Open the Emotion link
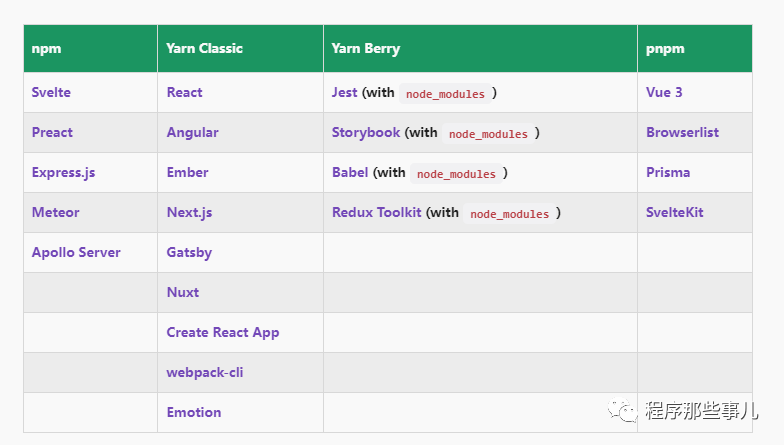Image resolution: width=784 pixels, height=445 pixels. (x=194, y=412)
